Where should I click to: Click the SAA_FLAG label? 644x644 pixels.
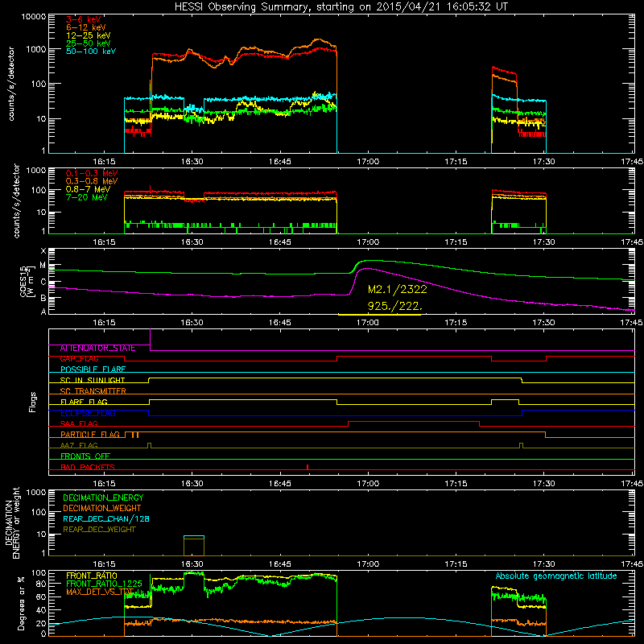tap(79, 423)
